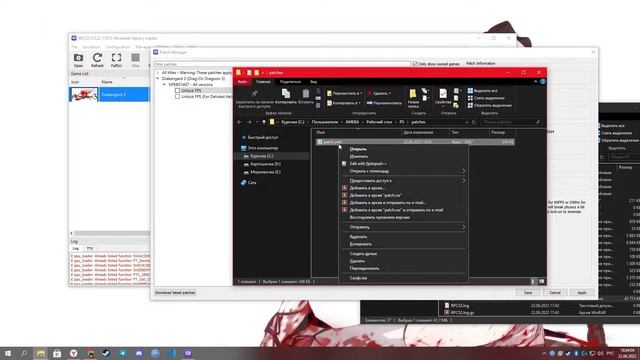The height and width of the screenshot is (360, 640).
Task: Click the Back arrow in Explorer navigation
Action: [240, 122]
